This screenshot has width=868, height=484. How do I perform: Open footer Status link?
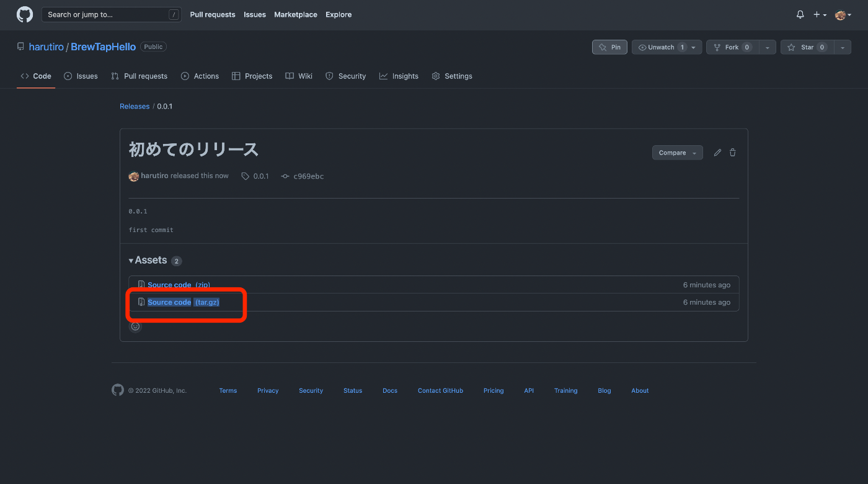tap(353, 391)
